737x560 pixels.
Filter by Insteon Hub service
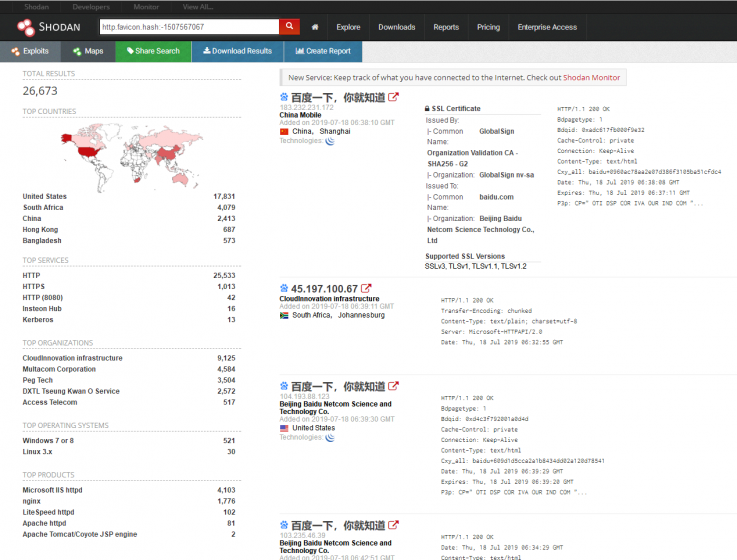(x=42, y=308)
